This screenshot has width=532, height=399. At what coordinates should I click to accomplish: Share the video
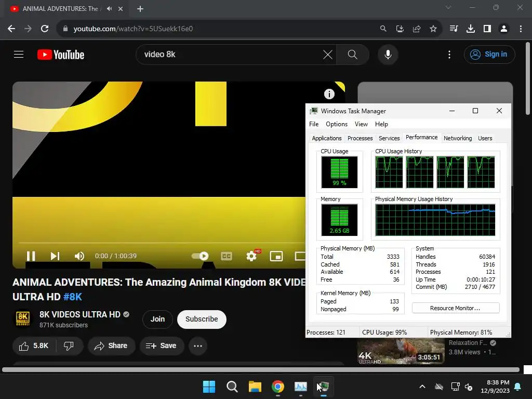click(x=111, y=345)
